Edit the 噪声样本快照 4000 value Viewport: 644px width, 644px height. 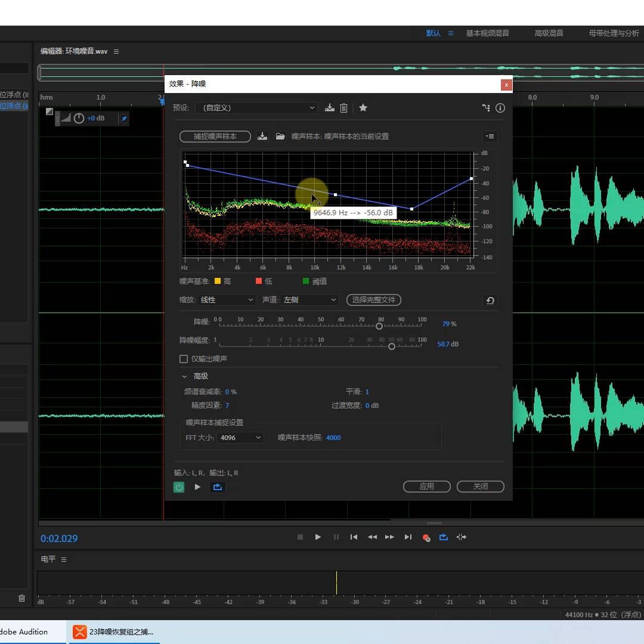(333, 438)
